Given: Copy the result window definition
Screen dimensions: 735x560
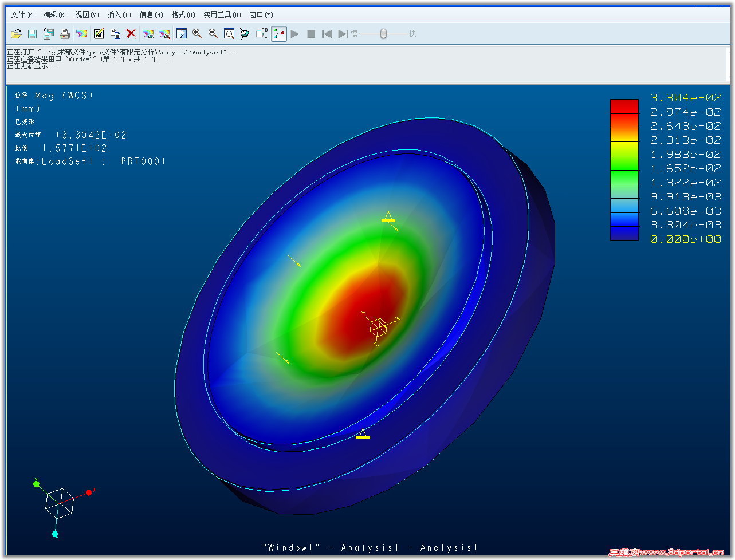Looking at the screenshot, I should pyautogui.click(x=115, y=34).
